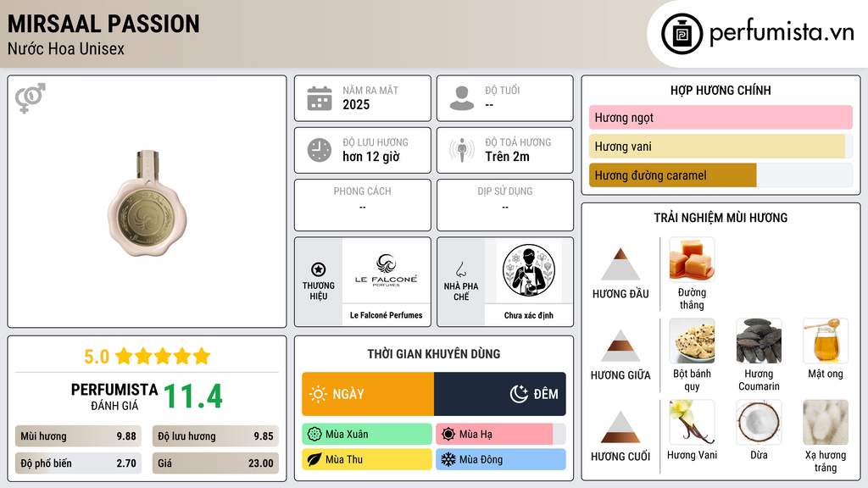The width and height of the screenshot is (868, 488).
Task: Click the Hương Giữa pyramid icon
Action: pos(620,346)
